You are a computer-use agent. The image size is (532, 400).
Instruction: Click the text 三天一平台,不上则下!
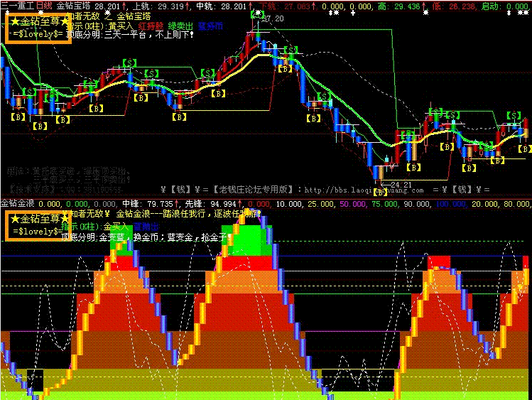click(148, 34)
